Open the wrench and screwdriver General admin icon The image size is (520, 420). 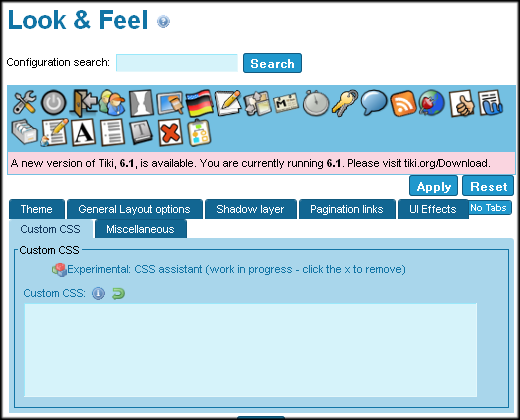pyautogui.click(x=24, y=103)
